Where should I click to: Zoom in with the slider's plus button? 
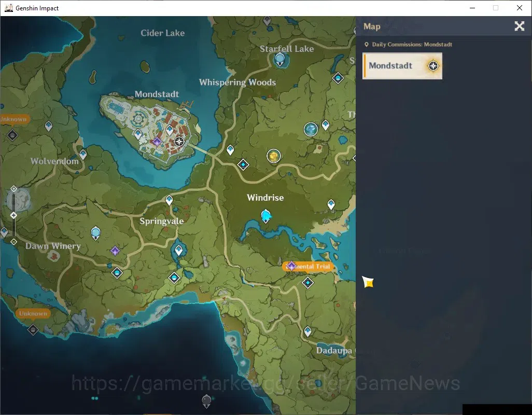(x=13, y=189)
